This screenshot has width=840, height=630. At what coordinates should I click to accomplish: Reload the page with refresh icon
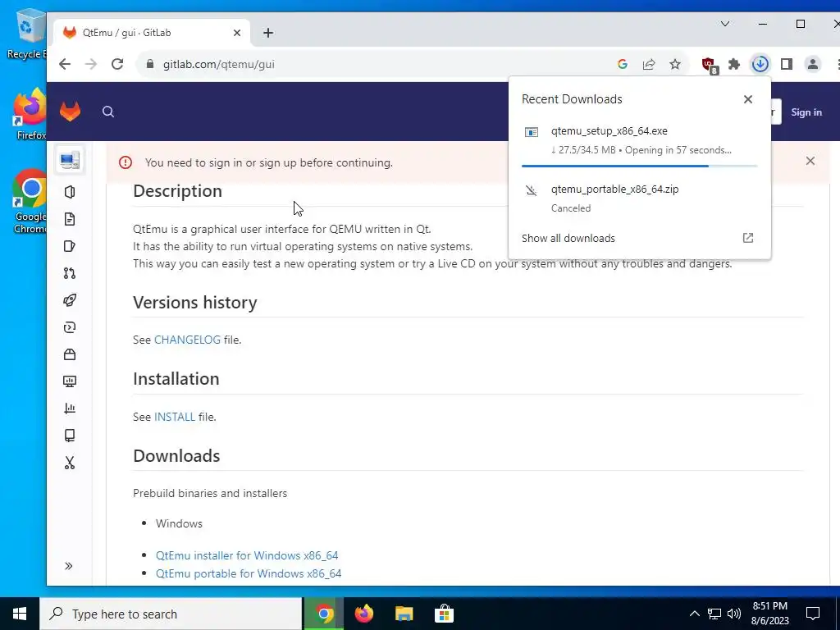(117, 64)
